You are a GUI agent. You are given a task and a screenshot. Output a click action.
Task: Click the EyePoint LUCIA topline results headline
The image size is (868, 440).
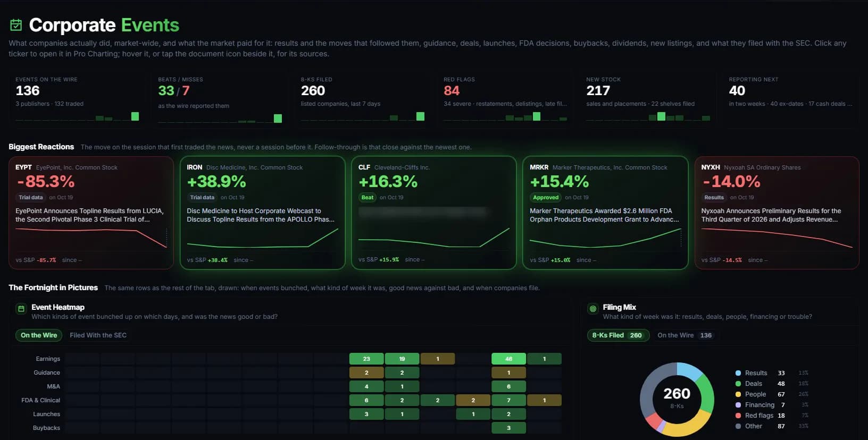[89, 215]
